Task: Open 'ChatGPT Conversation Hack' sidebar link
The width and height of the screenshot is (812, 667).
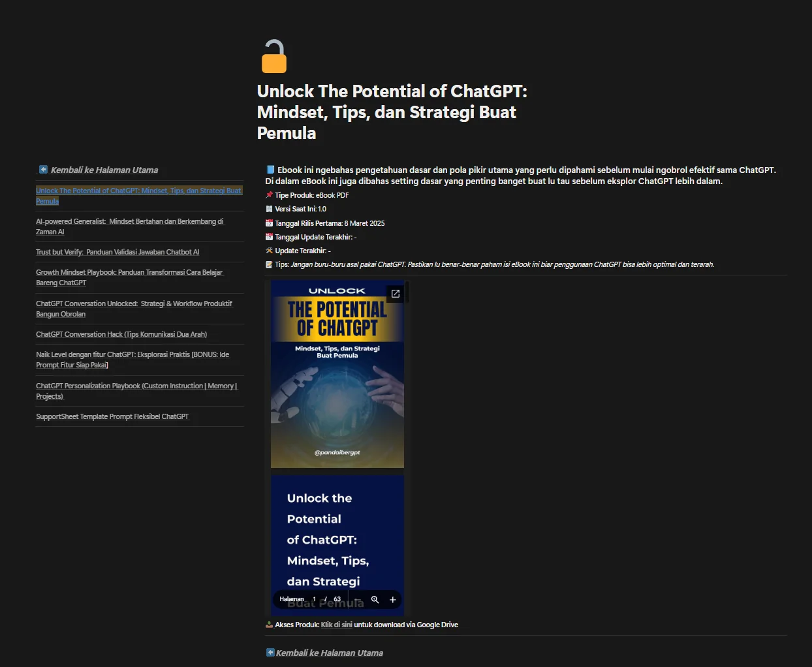Action: (x=121, y=334)
